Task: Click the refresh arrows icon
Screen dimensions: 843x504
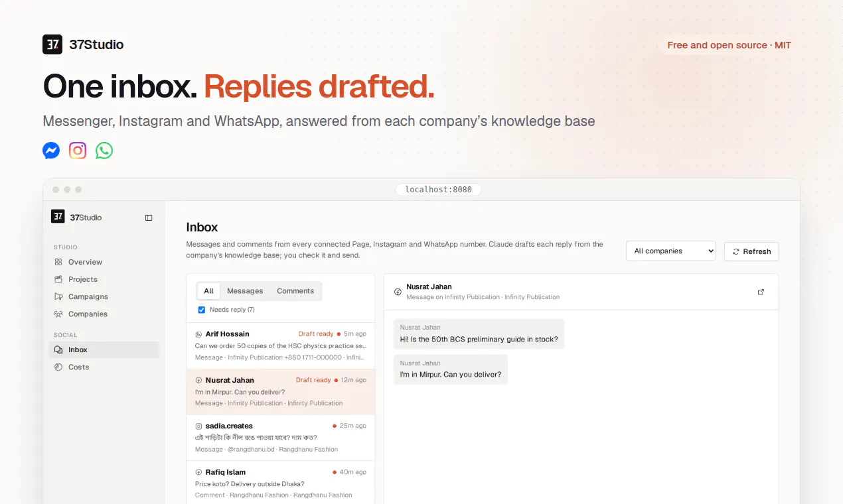Action: pyautogui.click(x=736, y=251)
